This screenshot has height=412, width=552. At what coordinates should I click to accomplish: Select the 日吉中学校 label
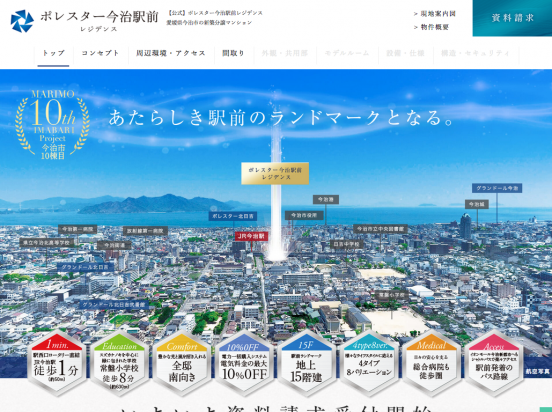click(346, 244)
